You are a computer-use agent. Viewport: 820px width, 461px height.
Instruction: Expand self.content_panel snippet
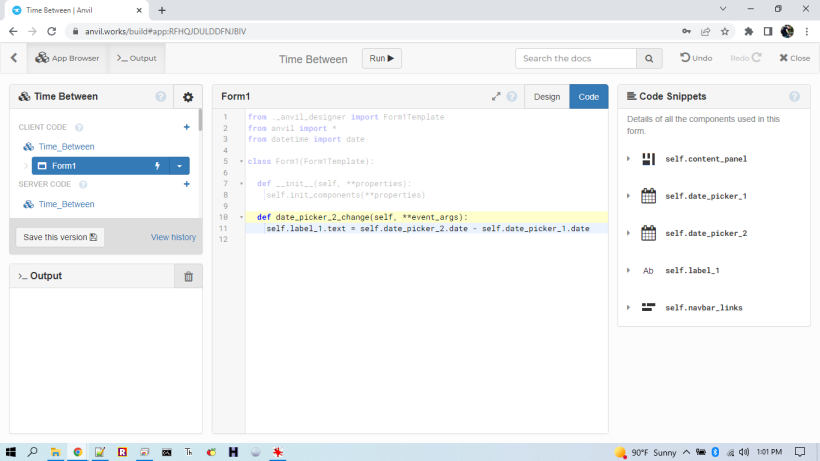[628, 159]
